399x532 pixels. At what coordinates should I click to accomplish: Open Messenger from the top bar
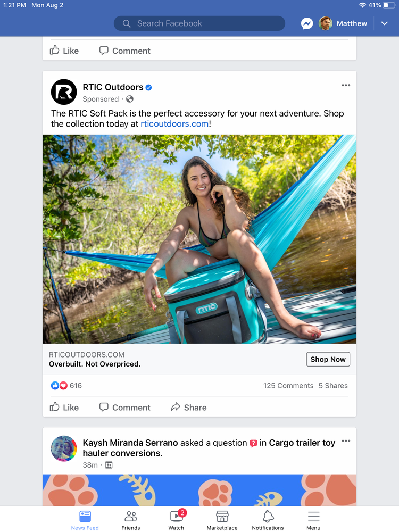(307, 23)
